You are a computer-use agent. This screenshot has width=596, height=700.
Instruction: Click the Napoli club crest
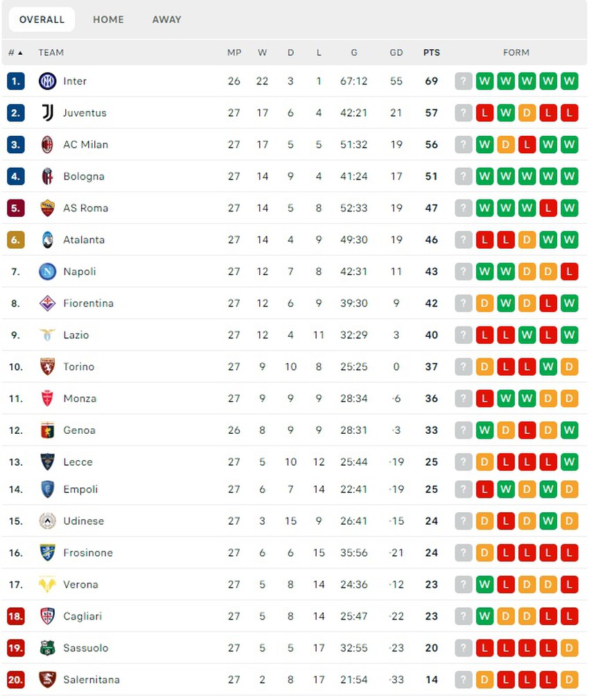click(46, 272)
